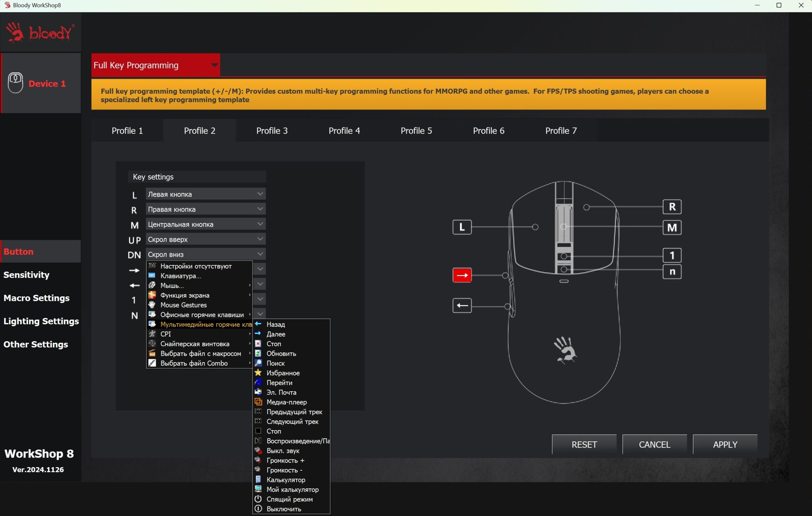The image size is (812, 516).
Task: Select Перейти browser entry
Action: coord(291,383)
